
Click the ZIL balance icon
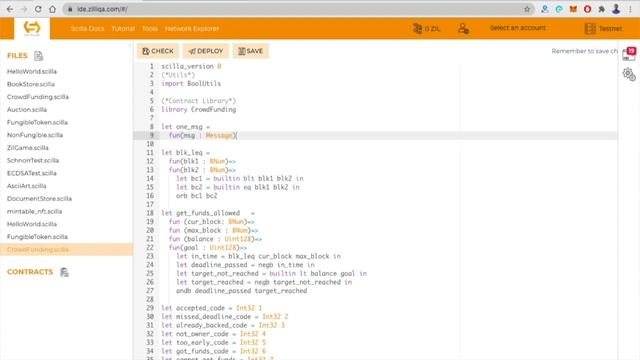tap(417, 29)
